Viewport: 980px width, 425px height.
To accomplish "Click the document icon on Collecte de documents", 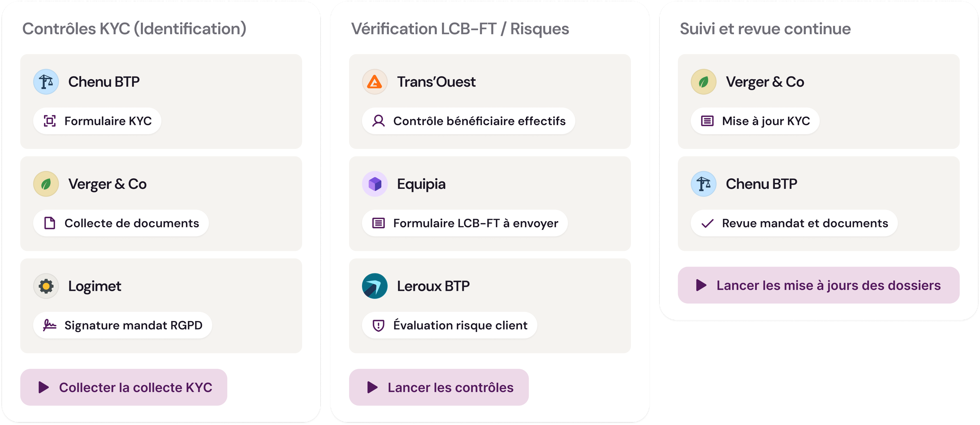I will 50,223.
